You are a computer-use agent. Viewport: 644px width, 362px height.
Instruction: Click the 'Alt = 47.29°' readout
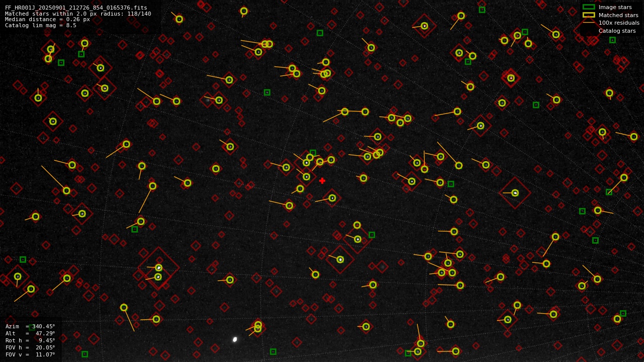(30, 333)
